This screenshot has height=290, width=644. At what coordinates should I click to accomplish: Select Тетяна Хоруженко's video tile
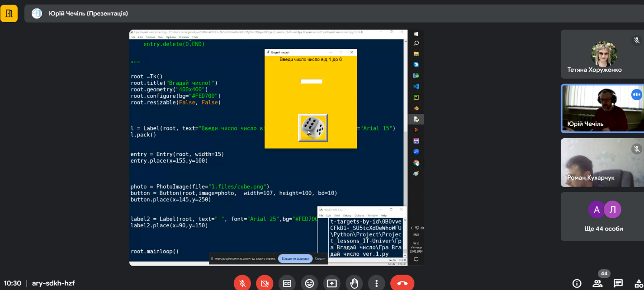[x=602, y=54]
